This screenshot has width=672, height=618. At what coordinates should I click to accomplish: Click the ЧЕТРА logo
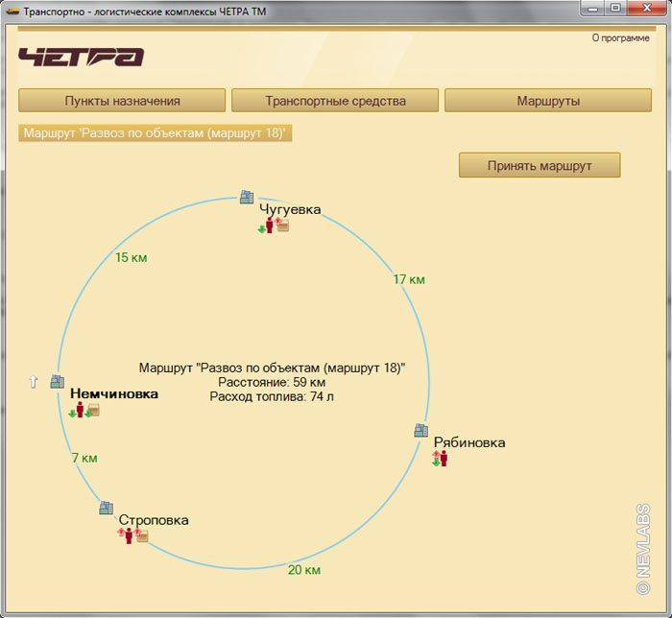tap(81, 57)
